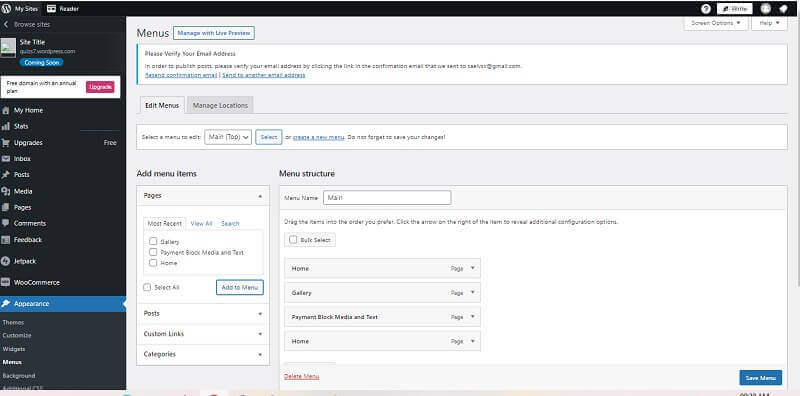The width and height of the screenshot is (800, 396).
Task: Check the Home page checkbox
Action: click(153, 263)
